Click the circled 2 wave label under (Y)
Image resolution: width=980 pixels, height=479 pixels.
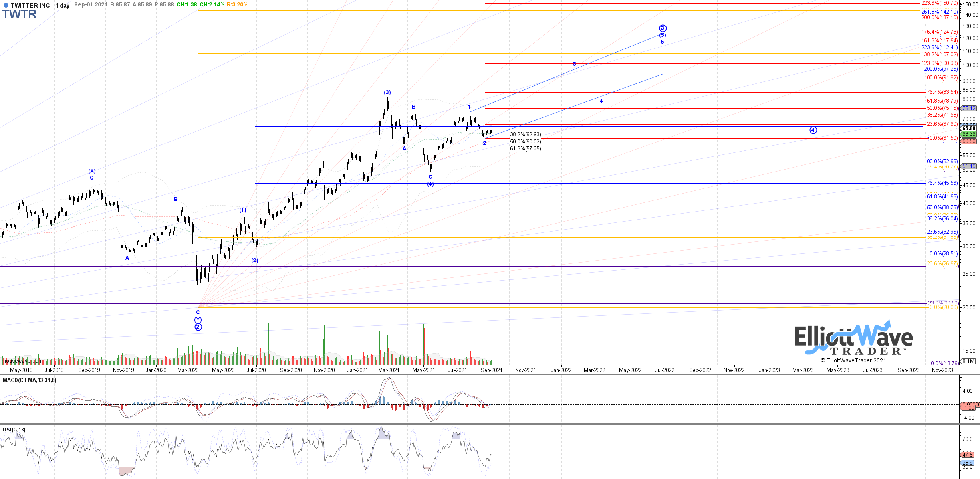(x=198, y=327)
